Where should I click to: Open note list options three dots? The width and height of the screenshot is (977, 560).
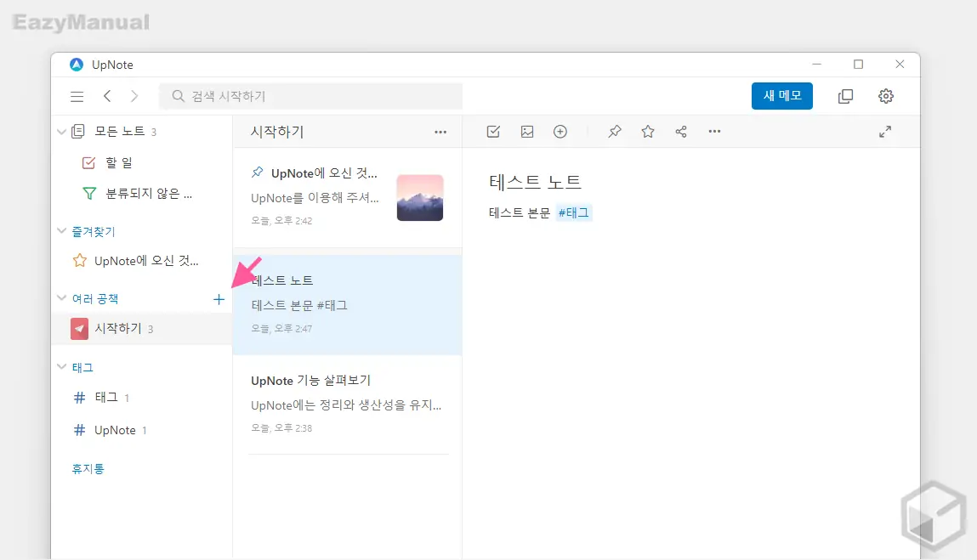coord(440,132)
